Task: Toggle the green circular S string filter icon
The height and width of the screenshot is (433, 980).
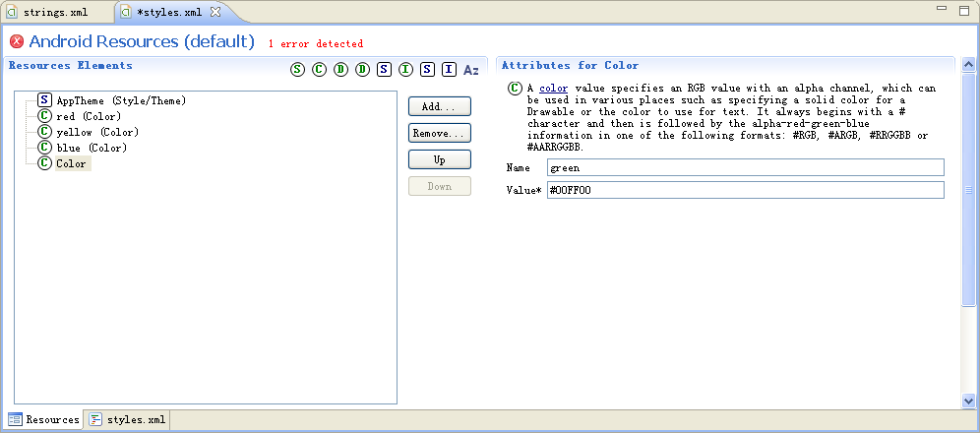Action: [x=297, y=69]
